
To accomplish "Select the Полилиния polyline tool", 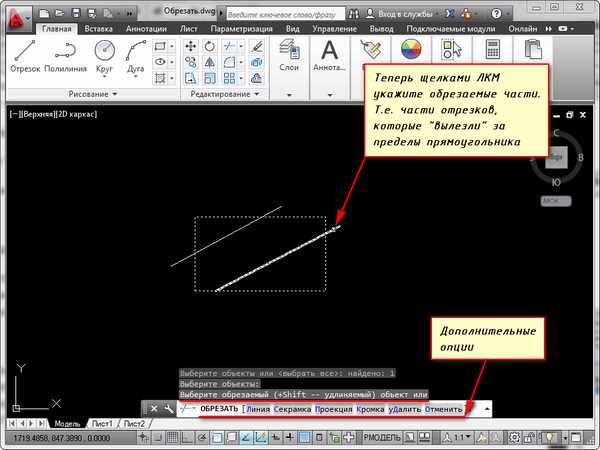I will click(65, 56).
